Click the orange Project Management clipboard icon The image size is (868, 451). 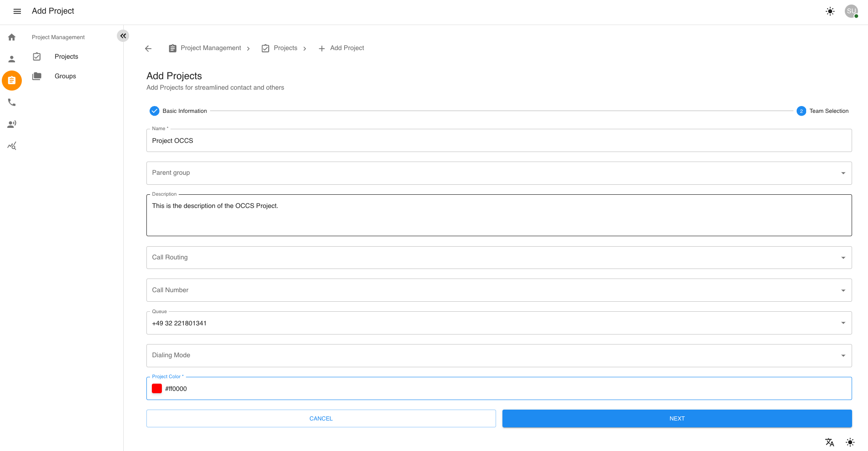click(x=11, y=80)
